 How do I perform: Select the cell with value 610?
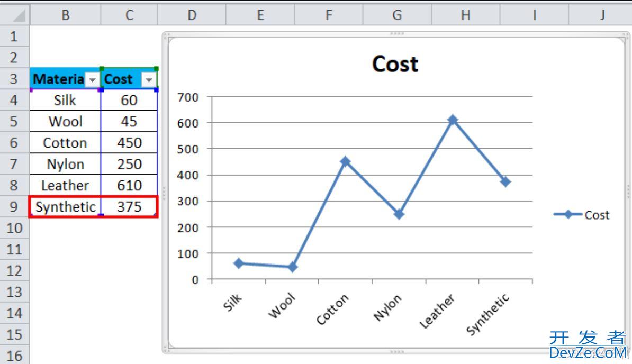point(129,186)
